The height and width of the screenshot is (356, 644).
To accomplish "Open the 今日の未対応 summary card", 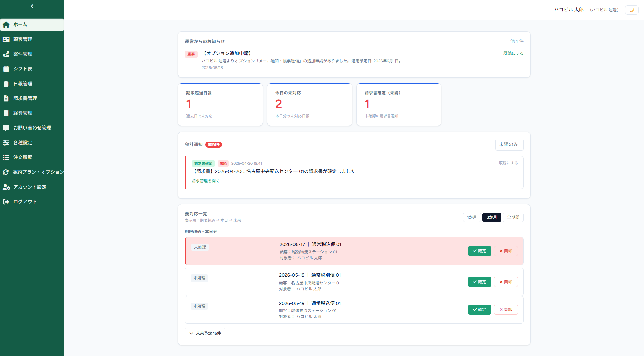I will pos(310,105).
